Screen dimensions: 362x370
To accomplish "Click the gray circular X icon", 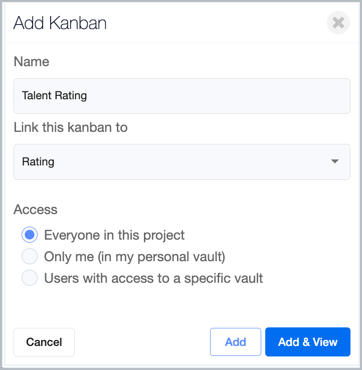I will (338, 23).
